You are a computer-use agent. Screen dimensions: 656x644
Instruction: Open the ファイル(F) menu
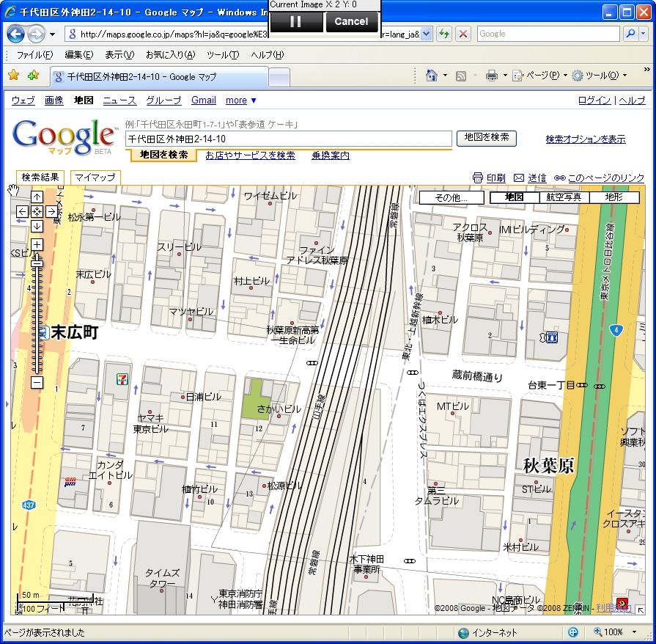pyautogui.click(x=34, y=55)
